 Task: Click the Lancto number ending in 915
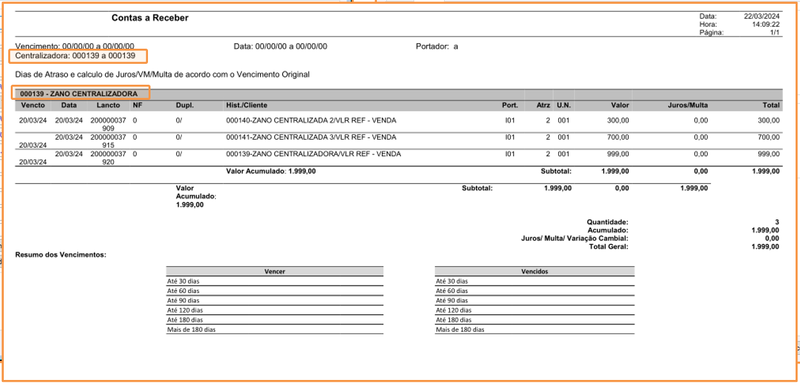[x=108, y=141]
